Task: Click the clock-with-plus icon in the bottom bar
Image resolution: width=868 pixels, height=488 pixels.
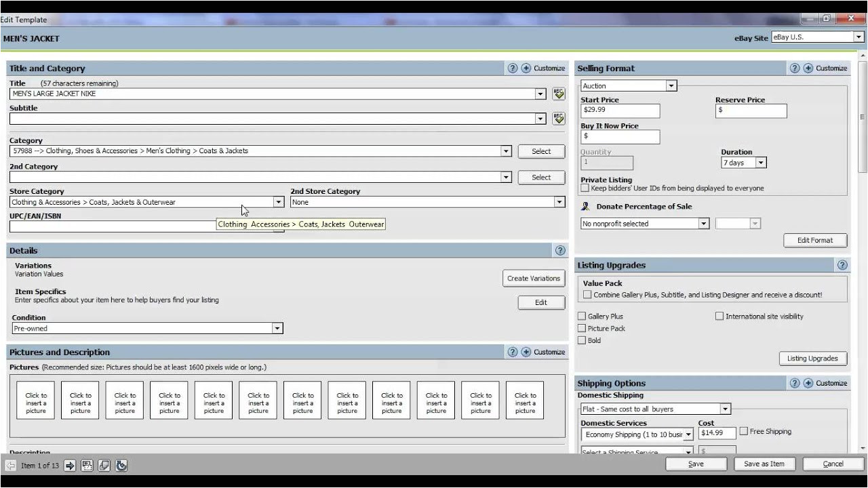Action: click(121, 465)
